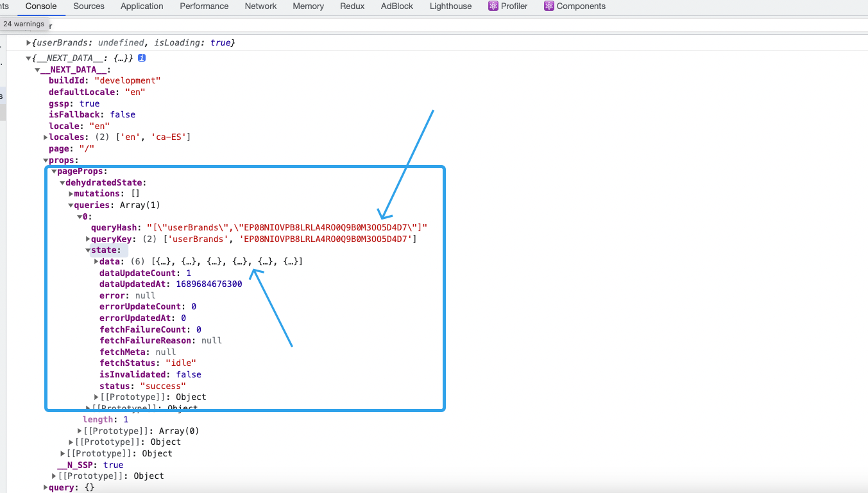Click the gssp: true line
The image size is (868, 493).
pos(74,103)
